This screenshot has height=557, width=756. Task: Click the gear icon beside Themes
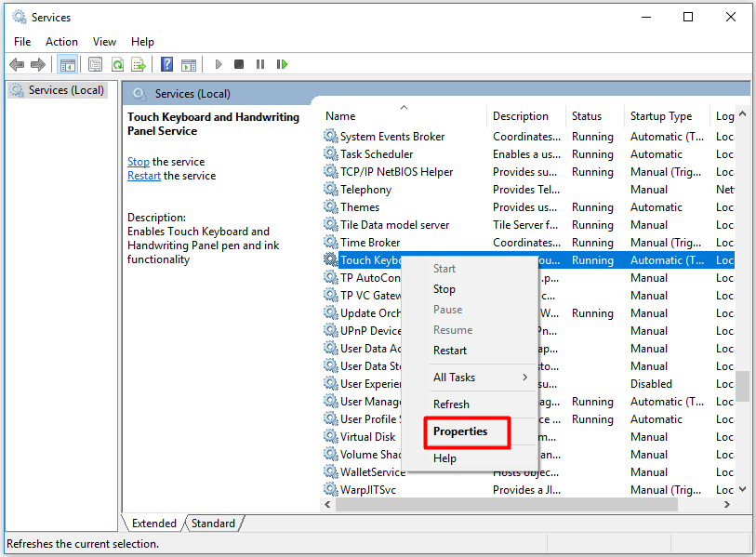pos(331,206)
